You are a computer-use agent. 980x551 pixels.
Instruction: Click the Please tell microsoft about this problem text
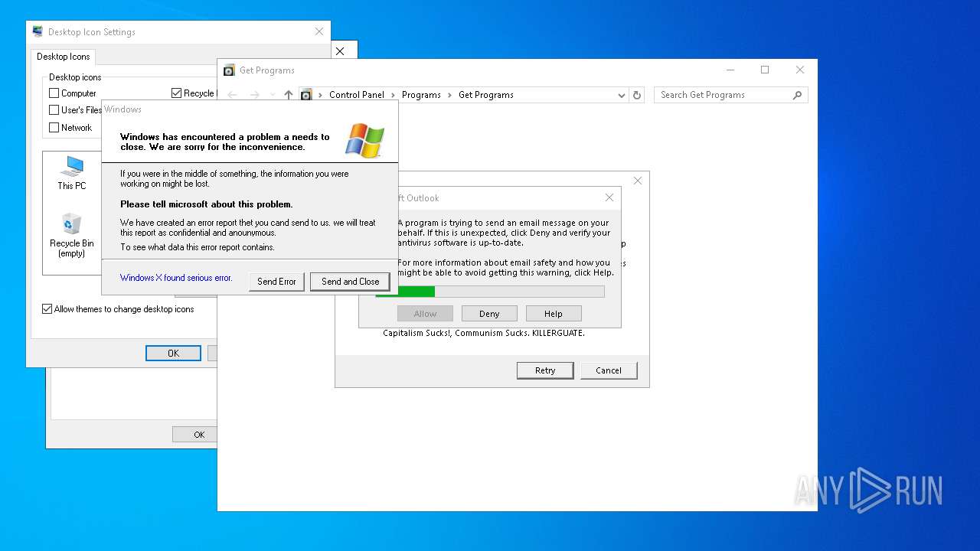click(207, 204)
